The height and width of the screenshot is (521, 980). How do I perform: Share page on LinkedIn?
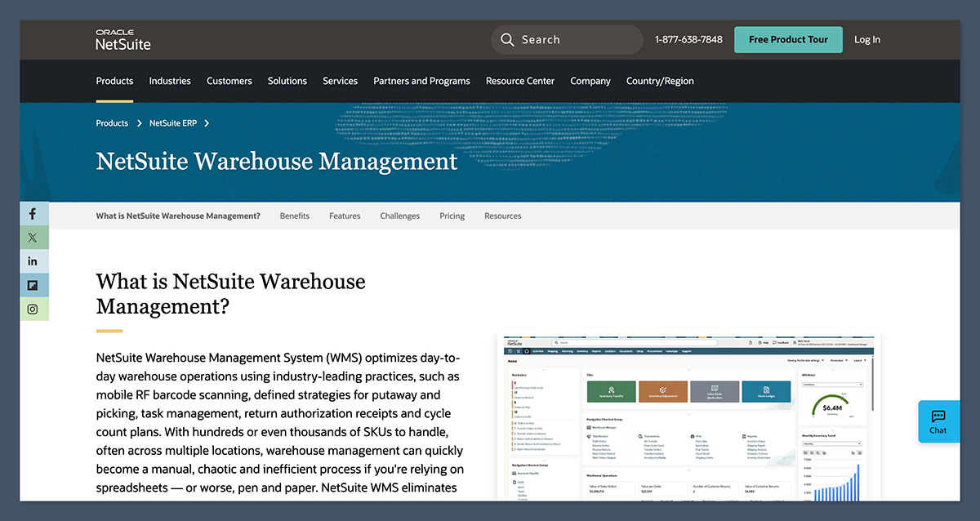pos(33,261)
